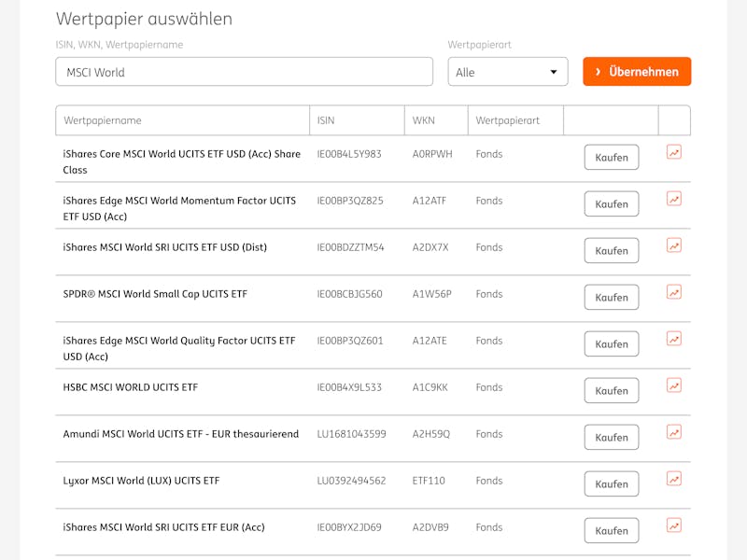Select WKN A2H59Q

[x=430, y=434]
